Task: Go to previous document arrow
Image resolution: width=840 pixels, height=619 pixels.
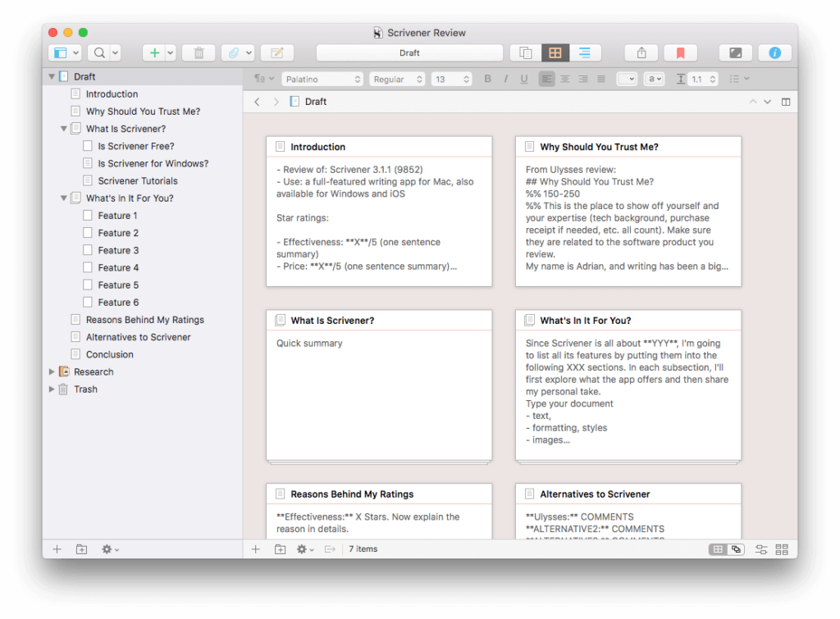Action: click(x=753, y=102)
